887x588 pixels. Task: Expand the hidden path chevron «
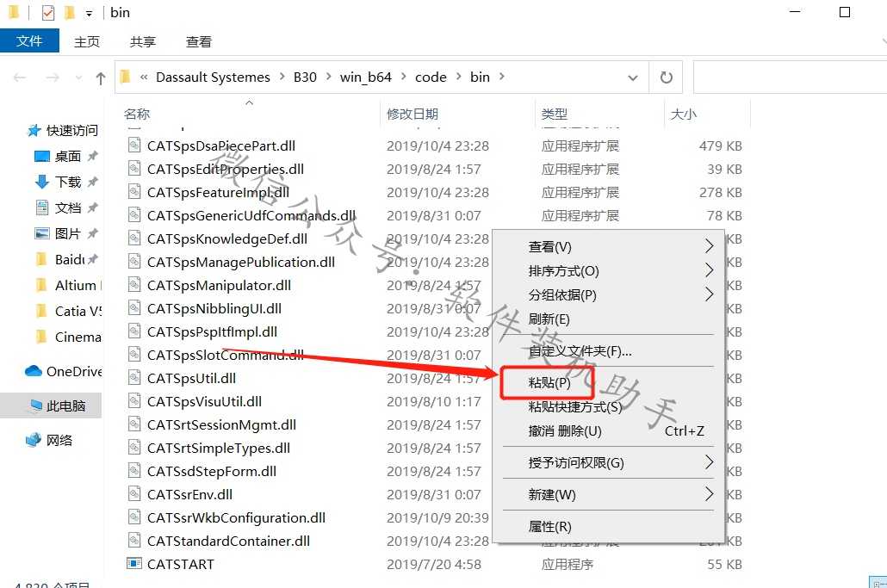144,77
